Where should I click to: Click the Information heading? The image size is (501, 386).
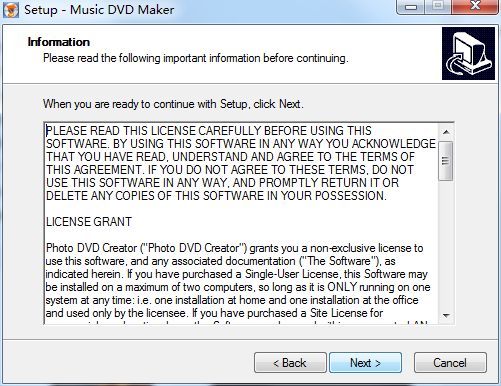59,42
